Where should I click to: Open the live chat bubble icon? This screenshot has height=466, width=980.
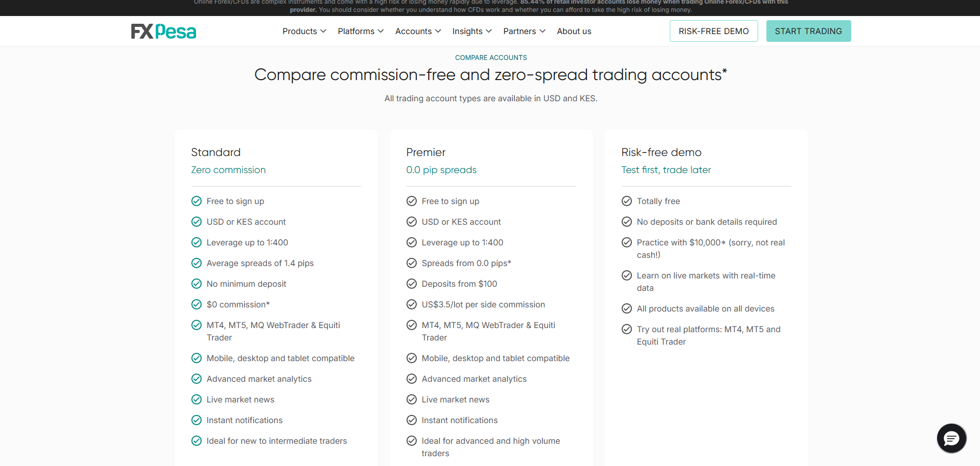point(951,438)
